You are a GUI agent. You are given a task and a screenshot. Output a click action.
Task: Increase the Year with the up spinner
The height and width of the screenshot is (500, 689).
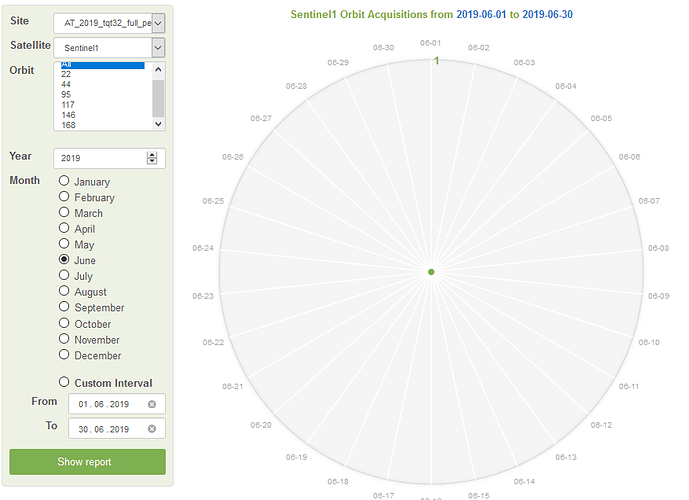coord(152,155)
